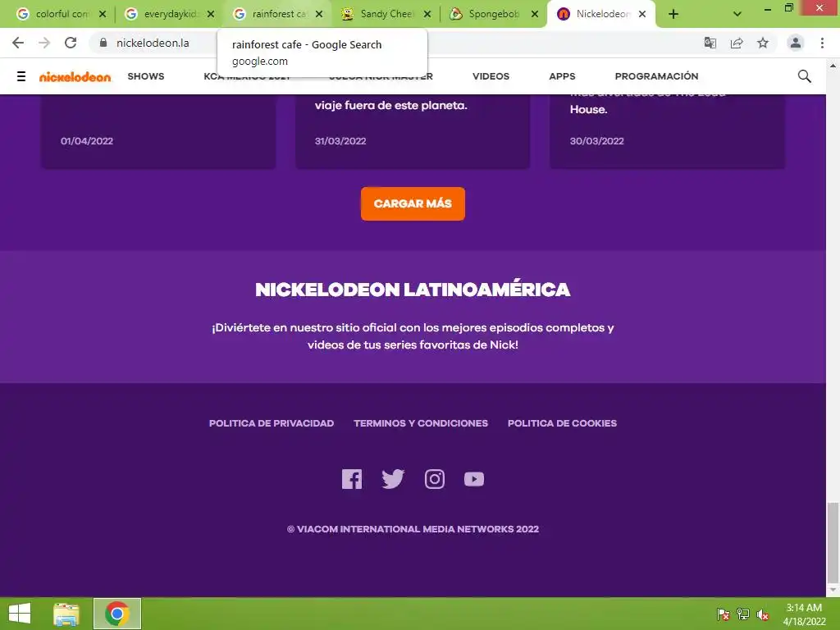
Task: Open SHOWS navigation item
Action: click(146, 76)
